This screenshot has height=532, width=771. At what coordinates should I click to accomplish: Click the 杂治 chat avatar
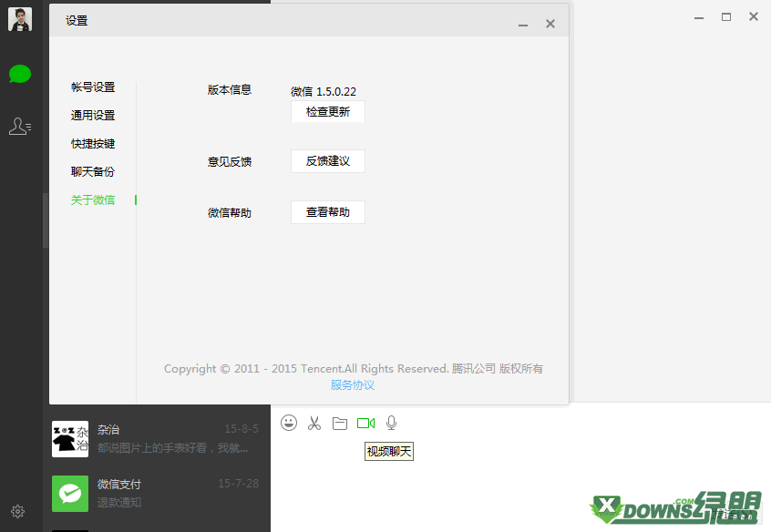70,439
